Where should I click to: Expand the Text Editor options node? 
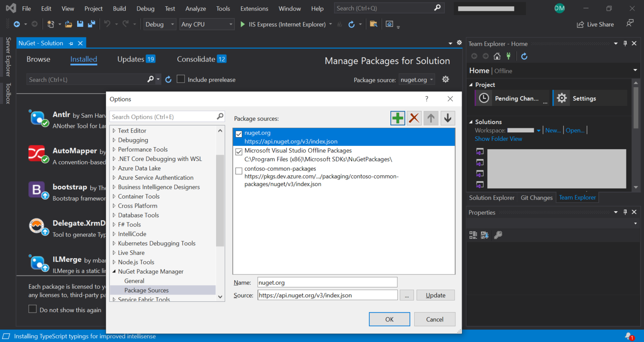(x=114, y=130)
